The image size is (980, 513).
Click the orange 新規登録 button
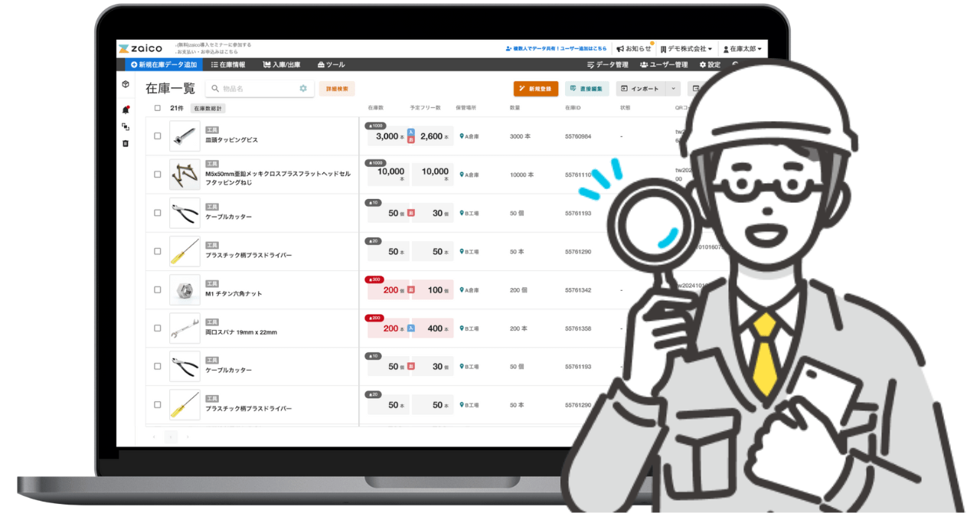click(535, 89)
